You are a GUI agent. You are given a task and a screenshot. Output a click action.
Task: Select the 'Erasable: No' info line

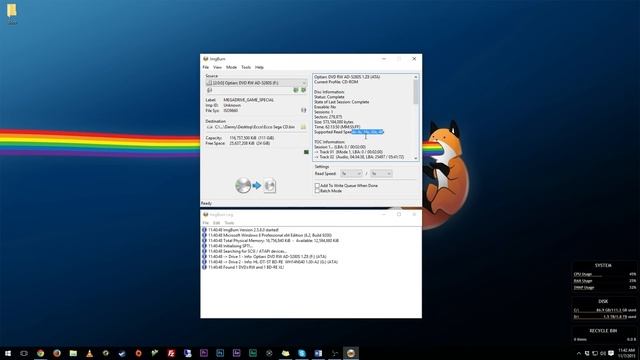(325, 107)
